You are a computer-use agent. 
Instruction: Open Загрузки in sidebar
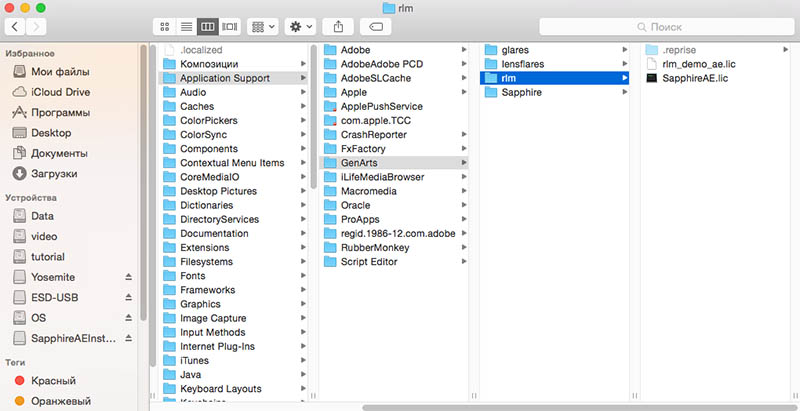point(54,174)
